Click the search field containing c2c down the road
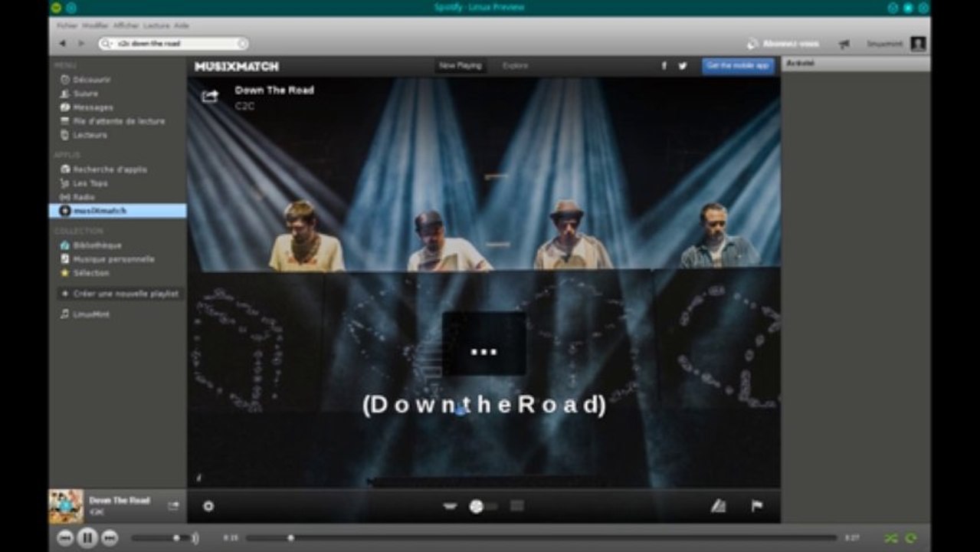The image size is (980, 552). coord(173,44)
